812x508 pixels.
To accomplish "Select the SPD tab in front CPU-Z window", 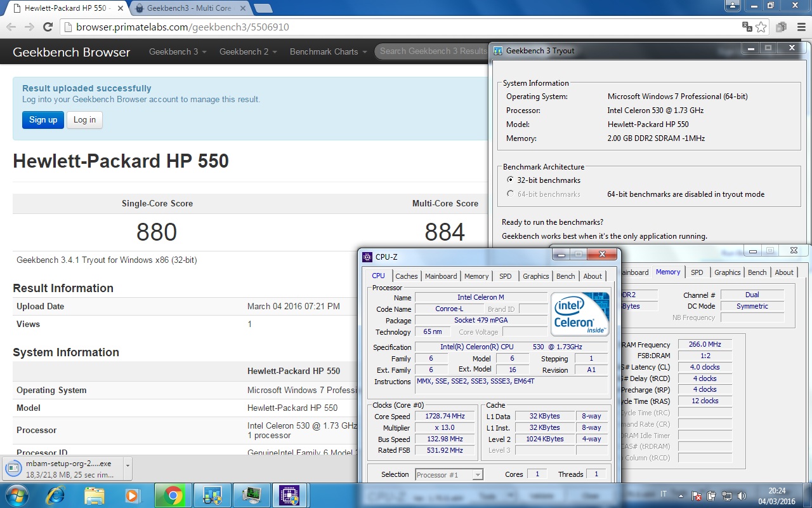I will pyautogui.click(x=506, y=276).
